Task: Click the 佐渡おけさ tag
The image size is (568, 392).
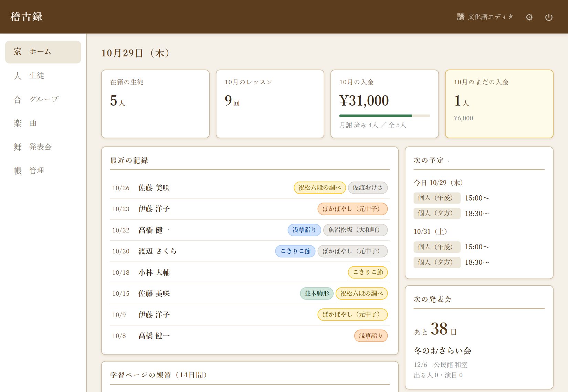Action: click(x=368, y=188)
